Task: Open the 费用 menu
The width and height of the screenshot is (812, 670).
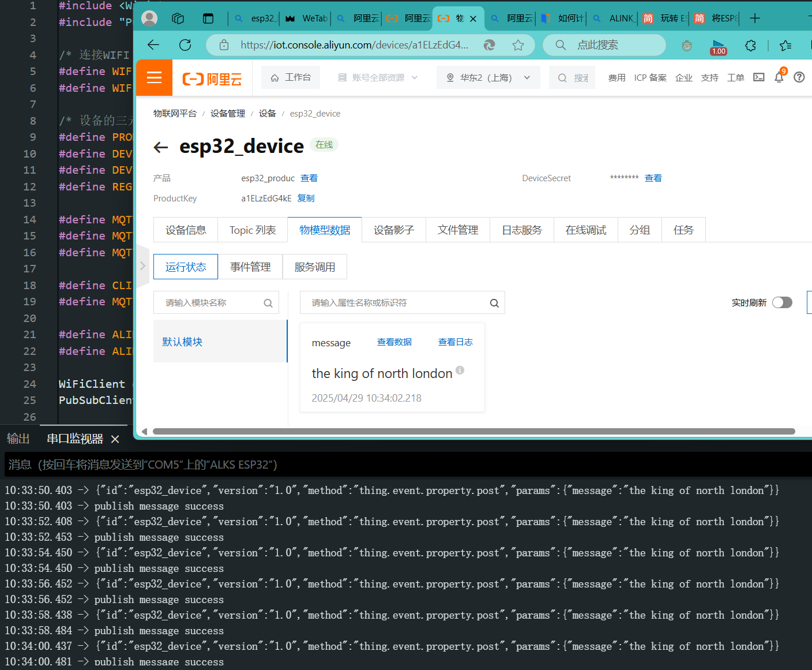Action: (616, 78)
